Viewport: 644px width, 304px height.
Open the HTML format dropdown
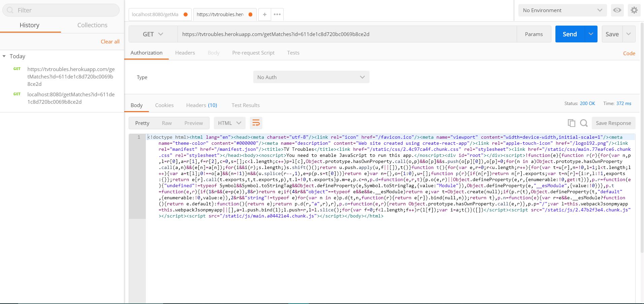(229, 123)
